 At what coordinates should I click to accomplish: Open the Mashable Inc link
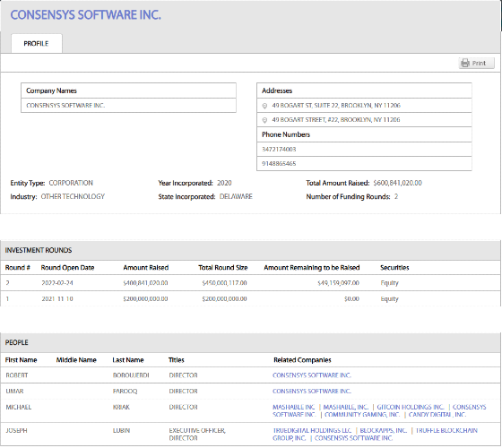[294, 407]
